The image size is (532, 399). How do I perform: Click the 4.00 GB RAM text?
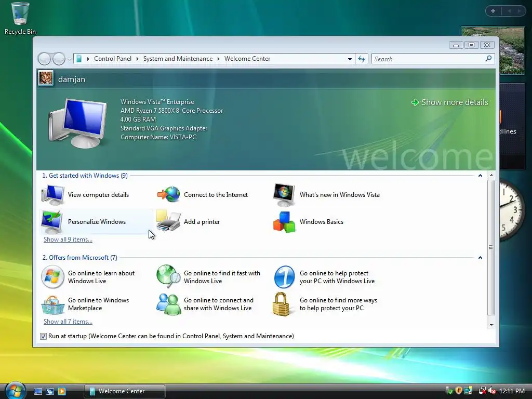(x=138, y=119)
